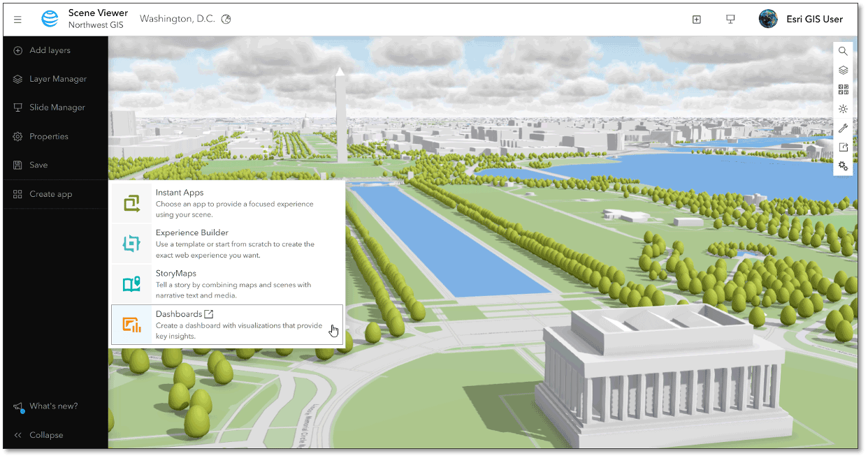Open the Search tool
Viewport: 868px width, 458px height.
point(844,51)
